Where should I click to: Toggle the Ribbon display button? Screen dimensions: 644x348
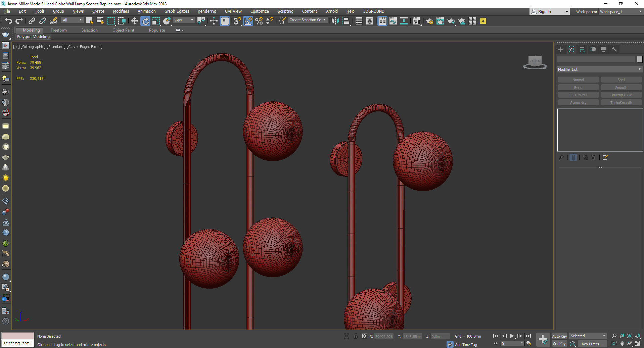click(x=382, y=21)
